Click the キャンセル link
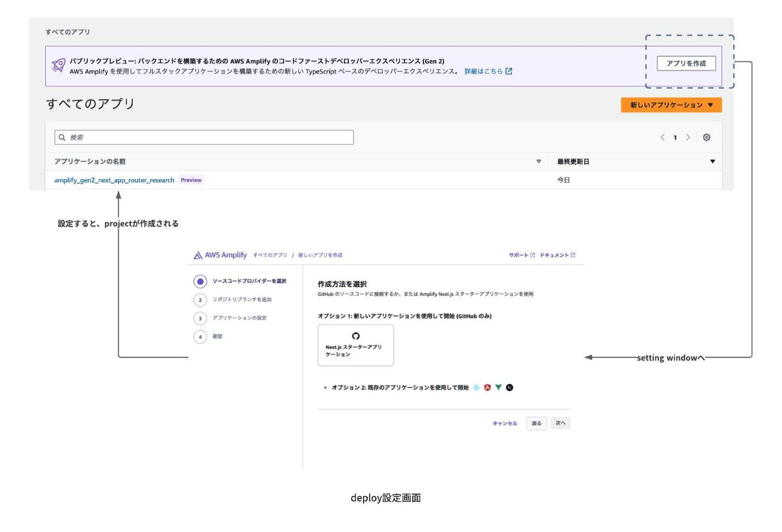Viewport: 782px width, 532px height. pos(505,424)
